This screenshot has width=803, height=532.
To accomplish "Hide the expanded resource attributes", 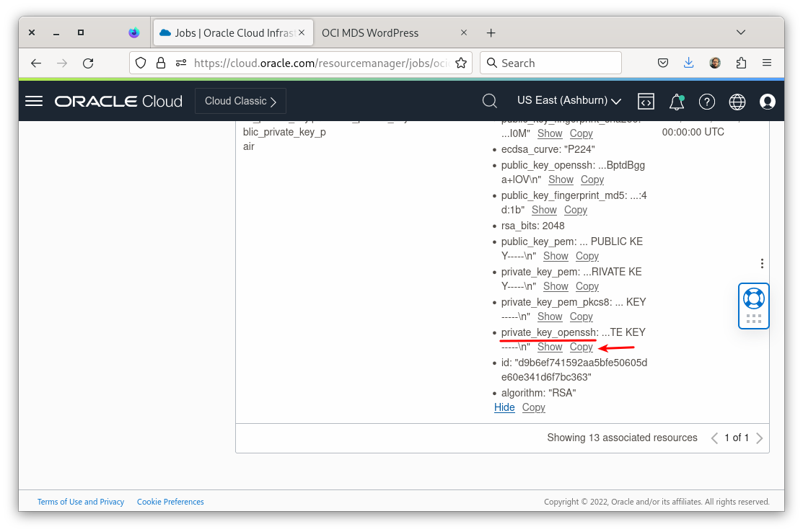I will click(504, 407).
